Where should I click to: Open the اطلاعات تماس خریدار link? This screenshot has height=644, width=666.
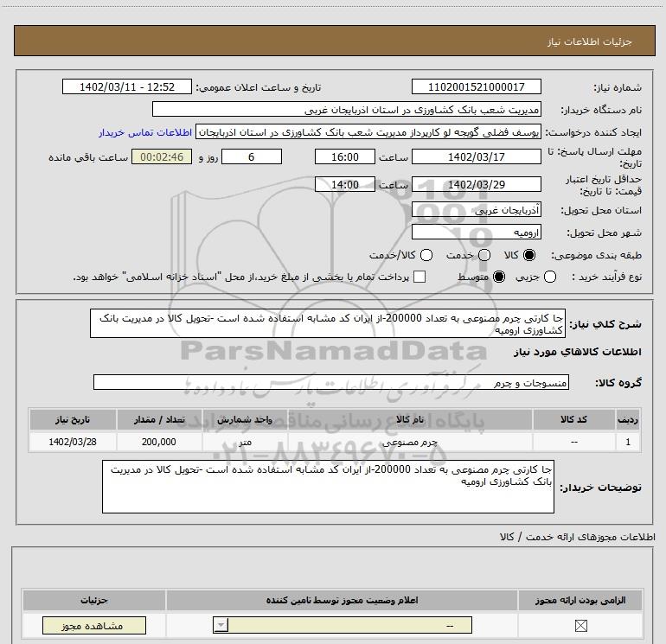pos(145,132)
